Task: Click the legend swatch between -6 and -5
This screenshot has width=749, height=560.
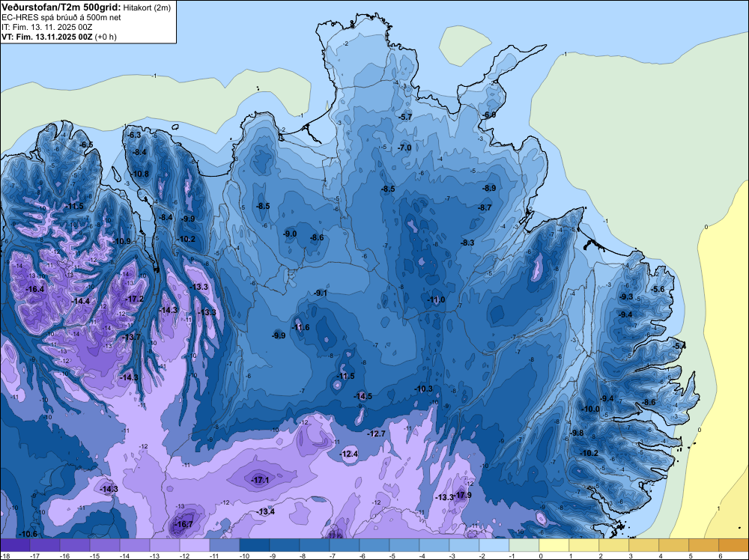Action: [x=374, y=545]
